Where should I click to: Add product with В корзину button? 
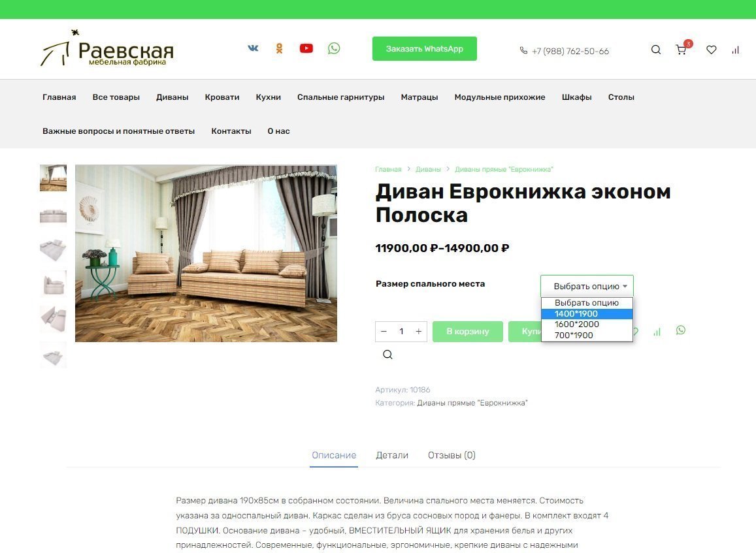point(468,332)
